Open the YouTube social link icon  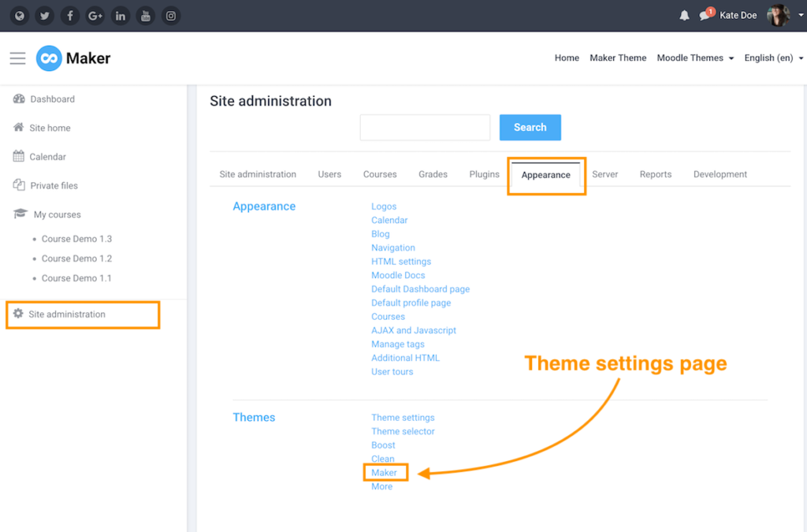[x=146, y=15]
